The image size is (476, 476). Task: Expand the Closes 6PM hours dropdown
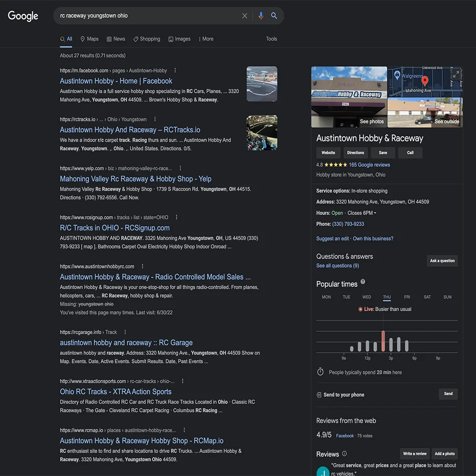click(x=362, y=213)
